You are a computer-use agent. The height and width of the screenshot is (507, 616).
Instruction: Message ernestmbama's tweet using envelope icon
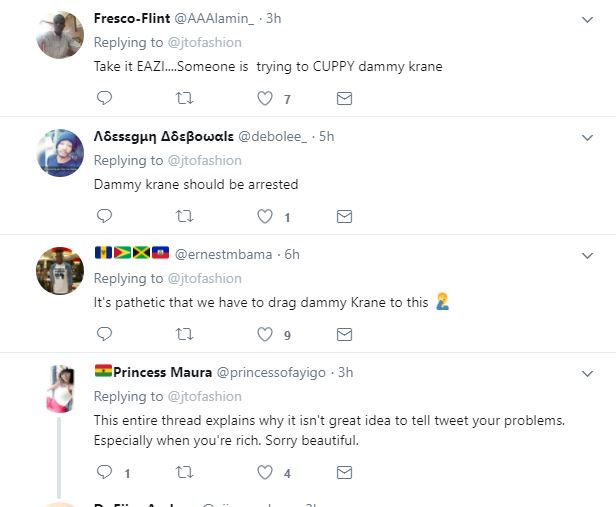click(344, 334)
